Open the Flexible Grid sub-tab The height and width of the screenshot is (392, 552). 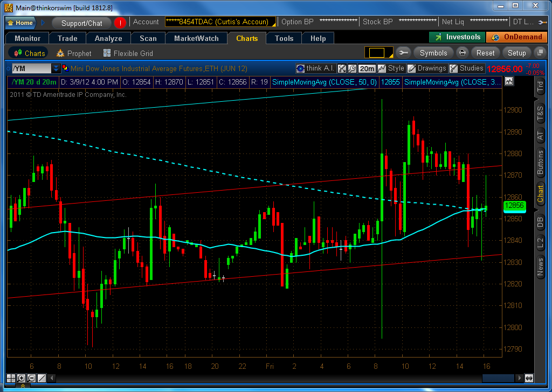(x=128, y=53)
